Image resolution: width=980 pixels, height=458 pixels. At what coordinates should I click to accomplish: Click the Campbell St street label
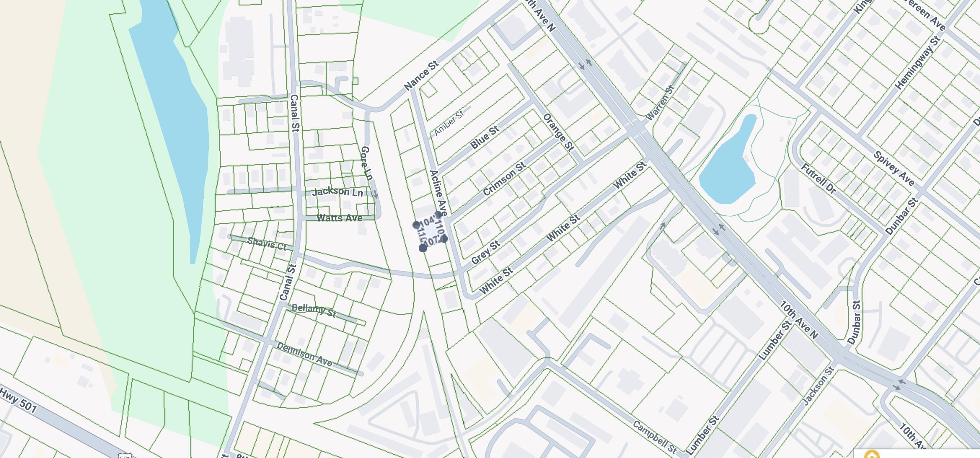click(x=655, y=437)
